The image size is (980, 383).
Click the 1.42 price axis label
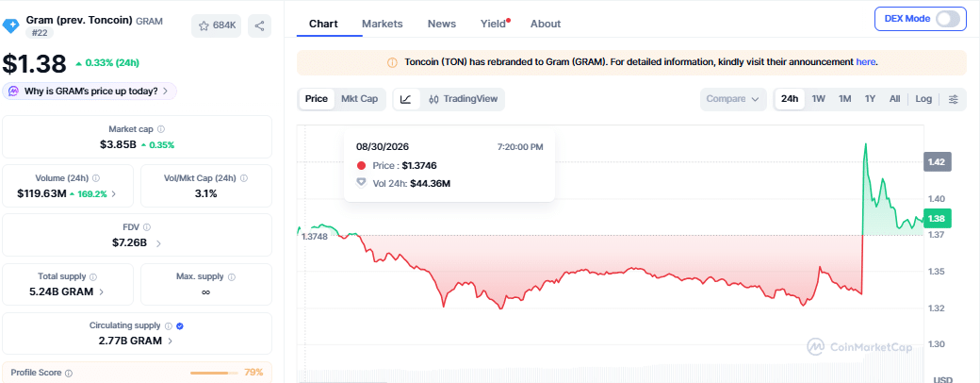(939, 162)
